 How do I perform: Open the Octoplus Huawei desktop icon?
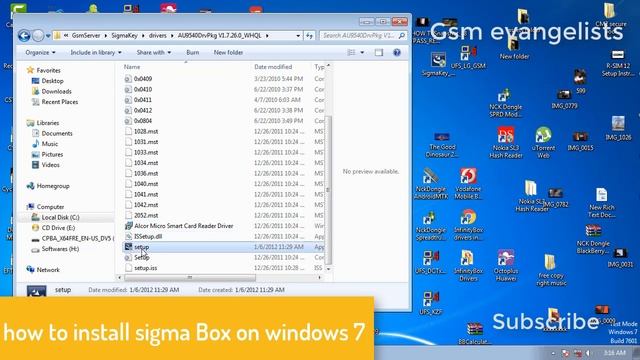pyautogui.click(x=506, y=266)
